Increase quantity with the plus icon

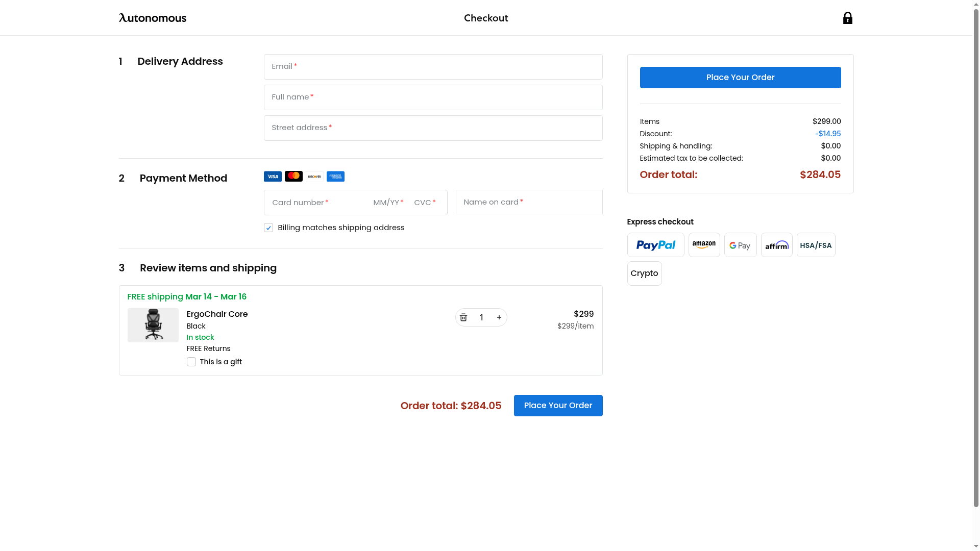(x=499, y=317)
